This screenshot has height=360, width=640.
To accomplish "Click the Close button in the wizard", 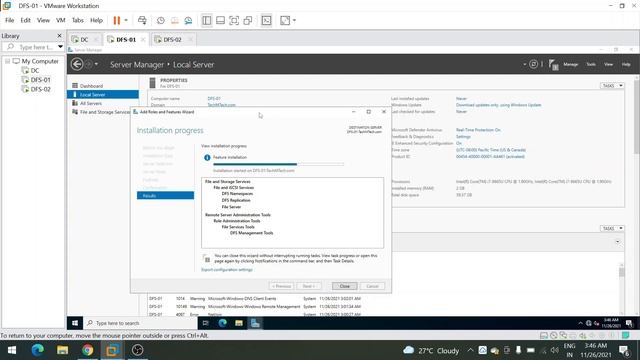I will [x=344, y=286].
